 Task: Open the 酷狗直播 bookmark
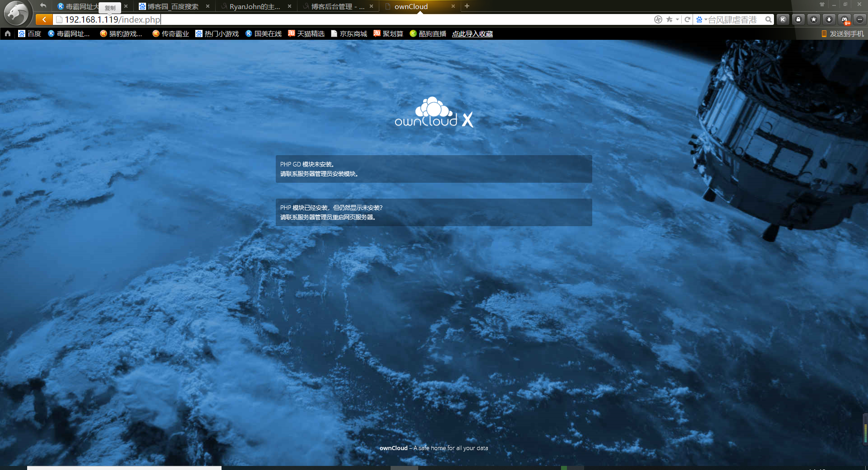pos(428,33)
